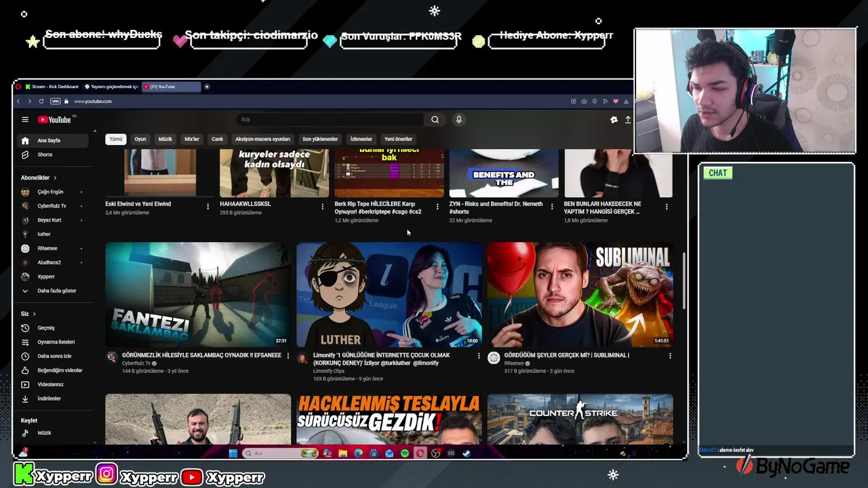Open Shorts from the sidebar

pos(54,155)
